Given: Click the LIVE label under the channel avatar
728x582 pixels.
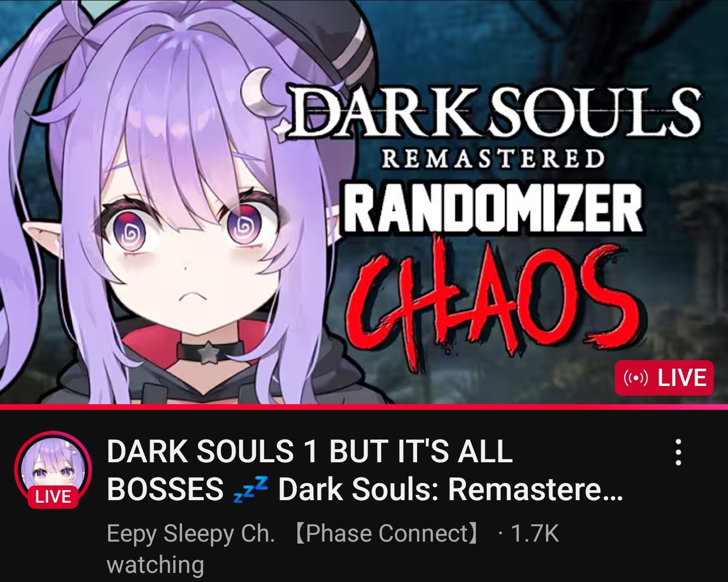Looking at the screenshot, I should (53, 497).
